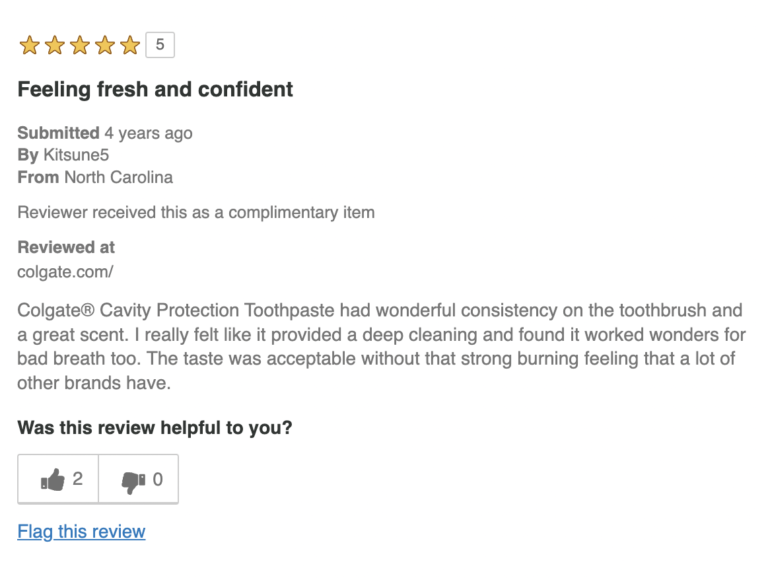The height and width of the screenshot is (578, 768).
Task: Click the From label before the location
Action: click(x=38, y=177)
